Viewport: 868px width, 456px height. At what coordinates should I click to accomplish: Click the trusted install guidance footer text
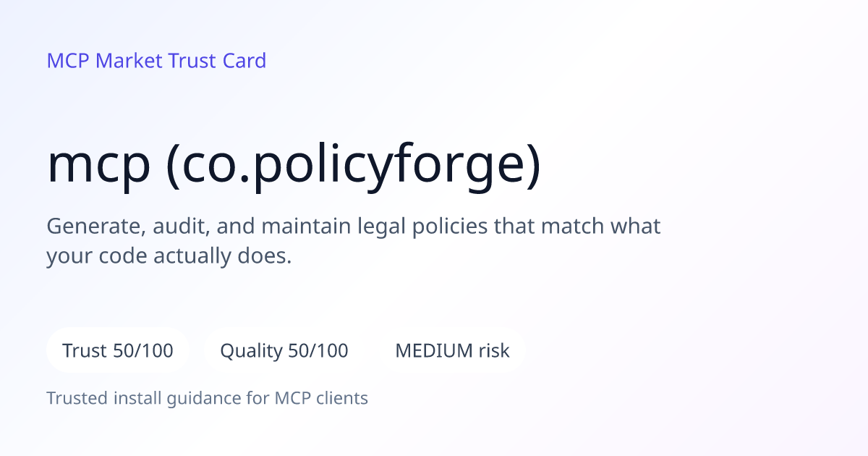[x=208, y=398]
